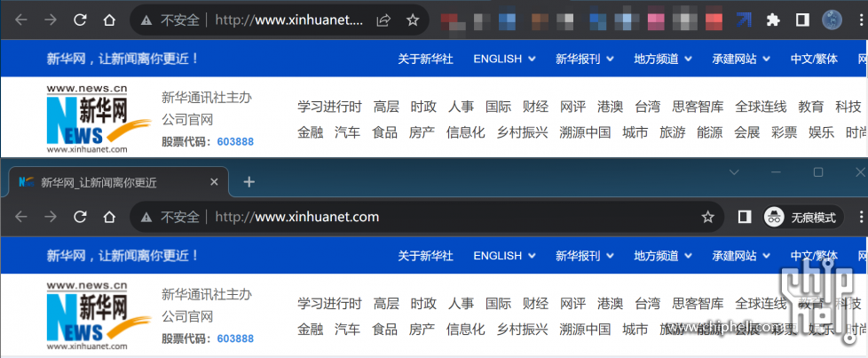Image resolution: width=868 pixels, height=358 pixels.
Task: Open 高层 channel in top window
Action: click(x=386, y=107)
